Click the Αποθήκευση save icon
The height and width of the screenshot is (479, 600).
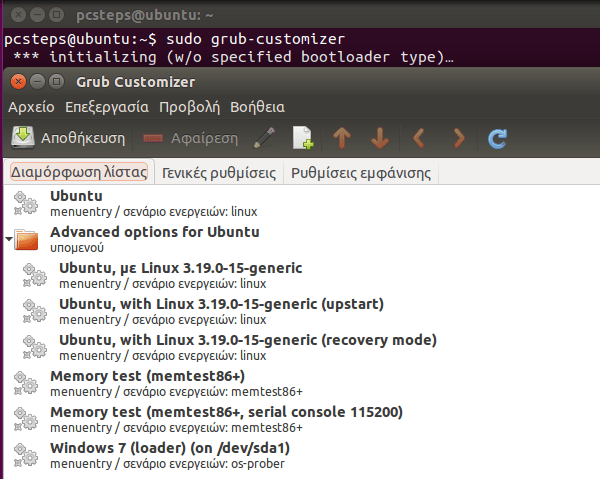(23, 138)
